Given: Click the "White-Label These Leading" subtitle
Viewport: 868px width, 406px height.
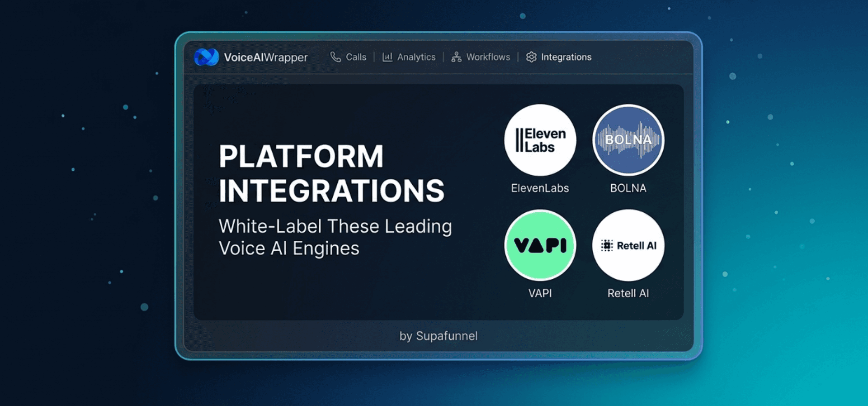Looking at the screenshot, I should 335,226.
